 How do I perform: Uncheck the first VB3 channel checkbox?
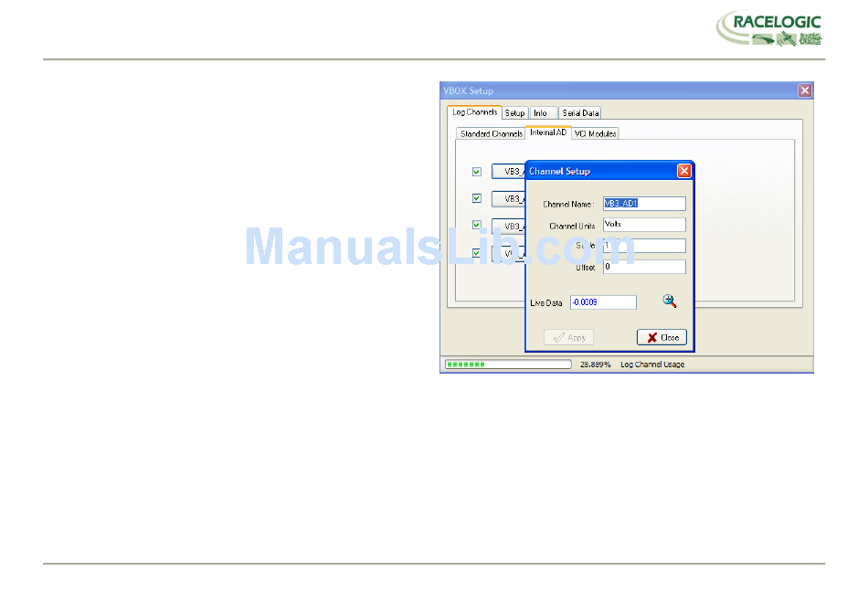[x=477, y=172]
